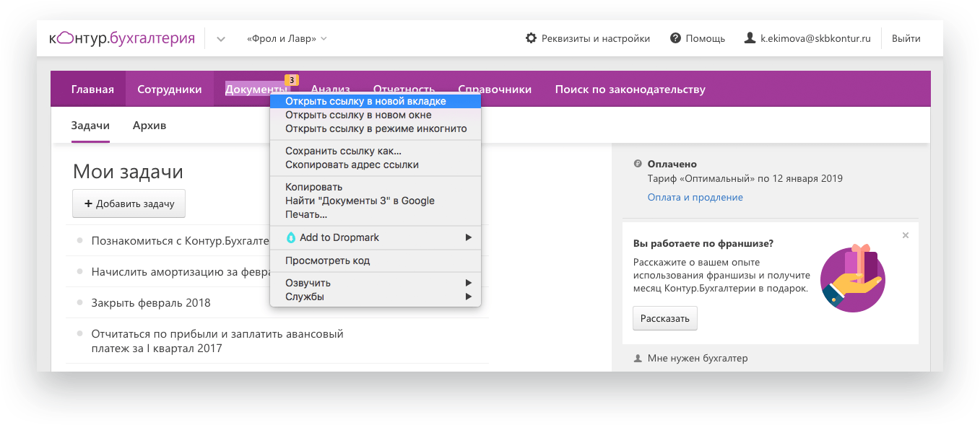Open the product switcher chevron beside logo

221,39
